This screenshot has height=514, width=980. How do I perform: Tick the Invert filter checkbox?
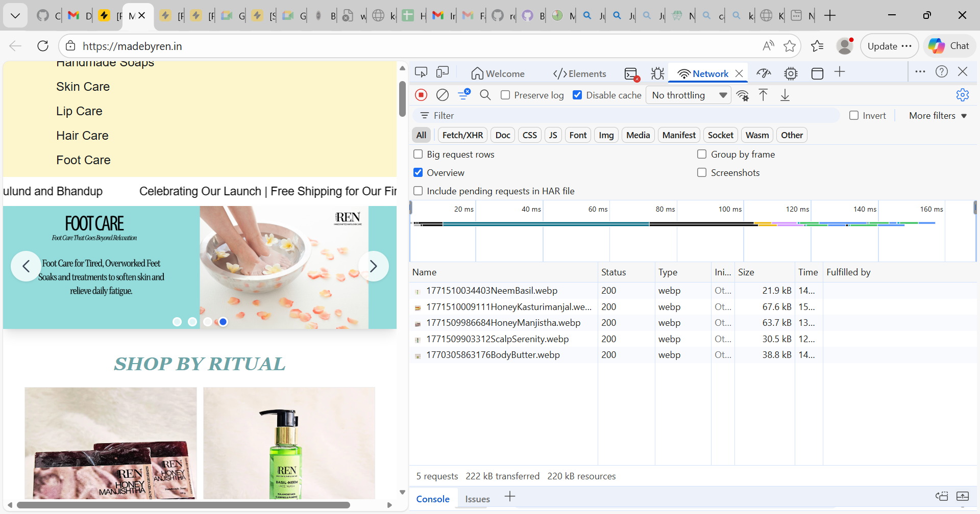[x=854, y=116]
